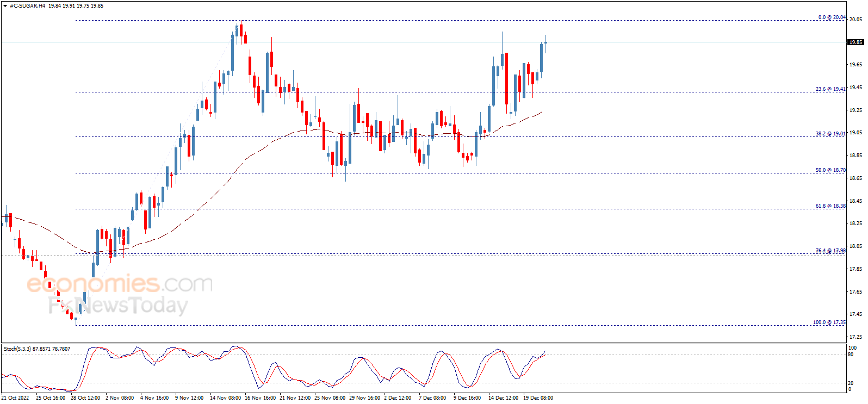Click 18.05 on the price scale
868x404 pixels.
pos(855,246)
